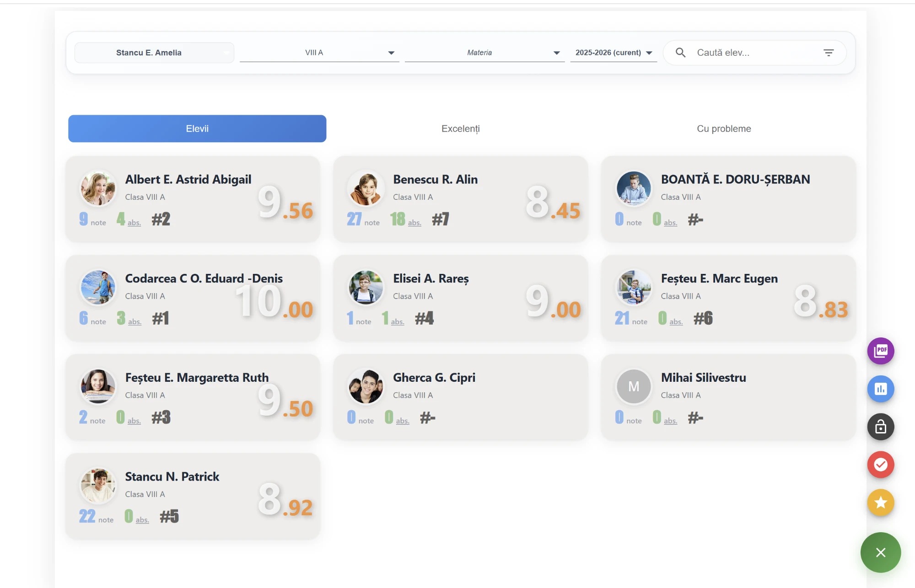Open the Stancu N. Patrick student card
The width and height of the screenshot is (915, 588).
pos(193,496)
